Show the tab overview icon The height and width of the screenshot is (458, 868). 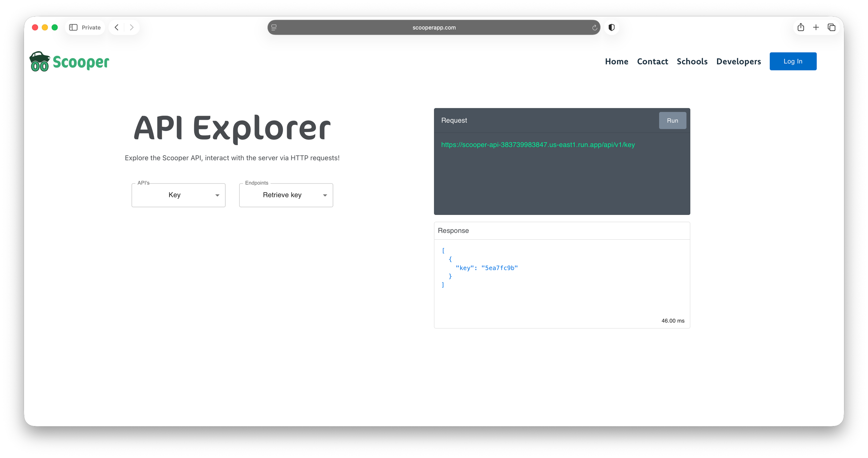point(832,27)
